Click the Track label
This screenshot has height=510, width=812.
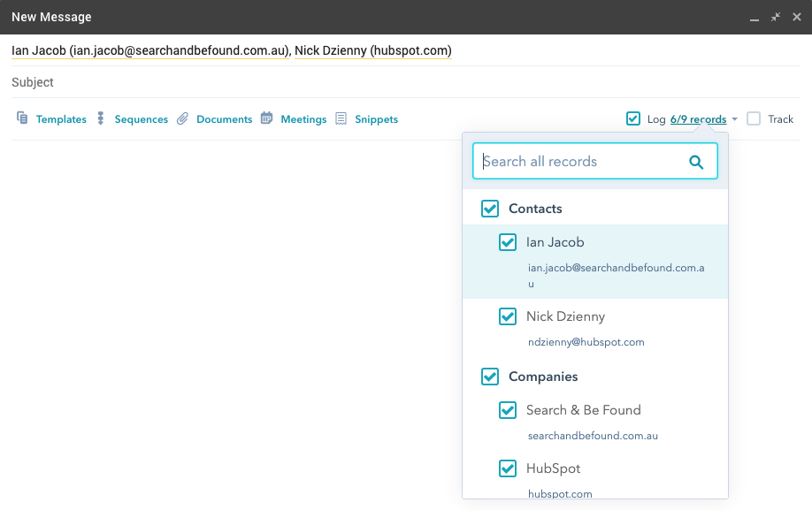(780, 119)
